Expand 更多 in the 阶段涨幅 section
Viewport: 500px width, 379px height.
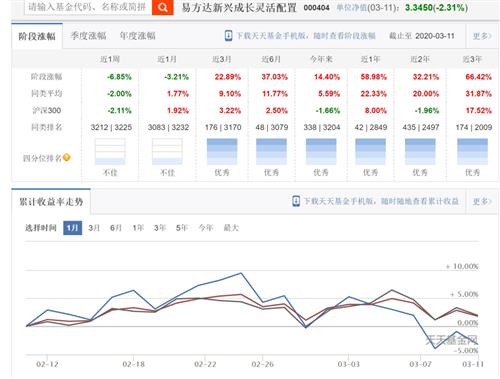(x=482, y=36)
